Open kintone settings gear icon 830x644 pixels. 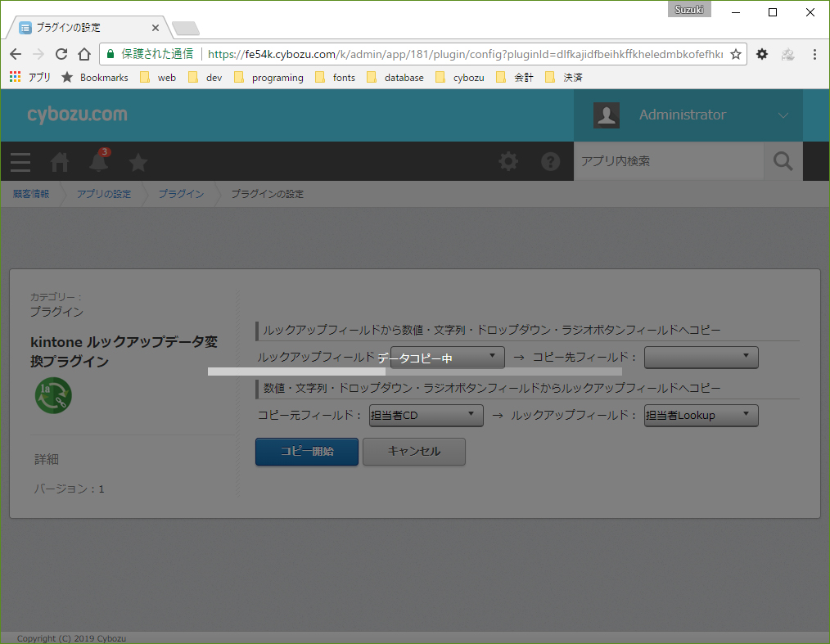click(x=508, y=161)
